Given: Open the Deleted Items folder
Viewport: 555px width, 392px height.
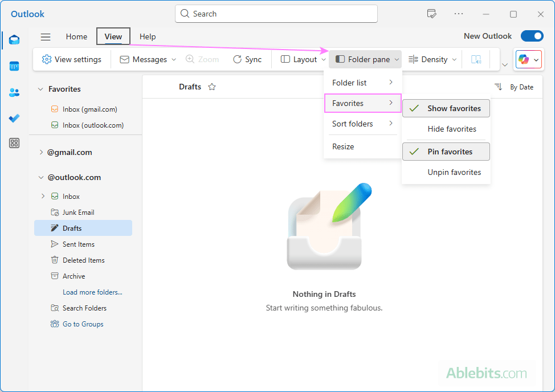Looking at the screenshot, I should (x=83, y=260).
